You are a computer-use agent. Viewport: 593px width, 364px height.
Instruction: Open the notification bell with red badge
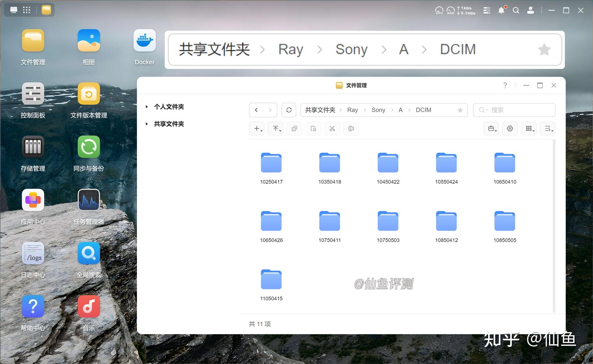[x=501, y=10]
